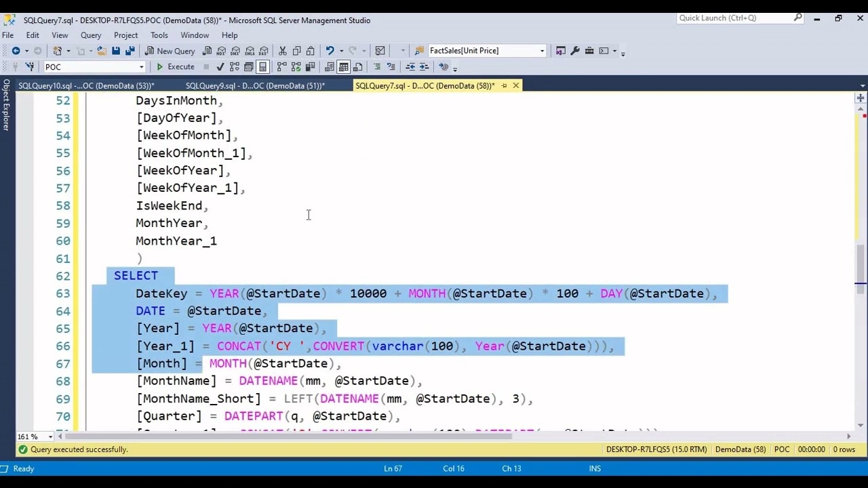Image resolution: width=868 pixels, height=488 pixels.
Task: Toggle Include Actual Execution Plan
Action: tap(281, 66)
